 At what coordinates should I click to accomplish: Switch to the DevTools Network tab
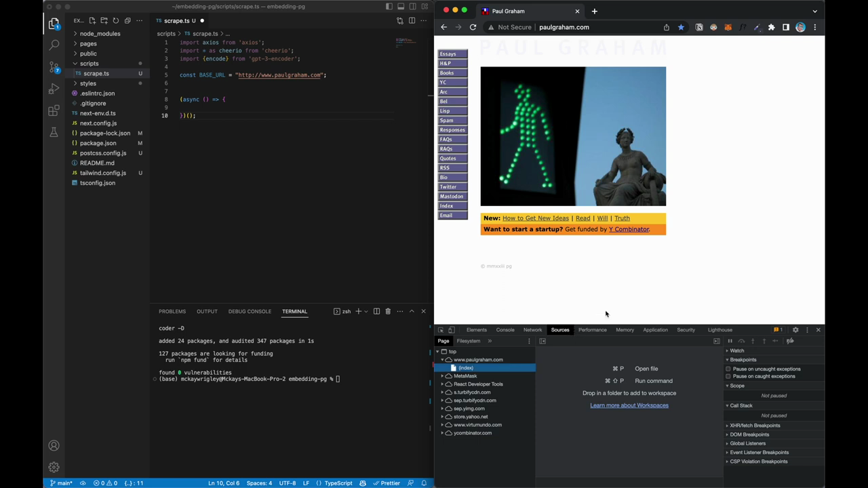pyautogui.click(x=532, y=330)
